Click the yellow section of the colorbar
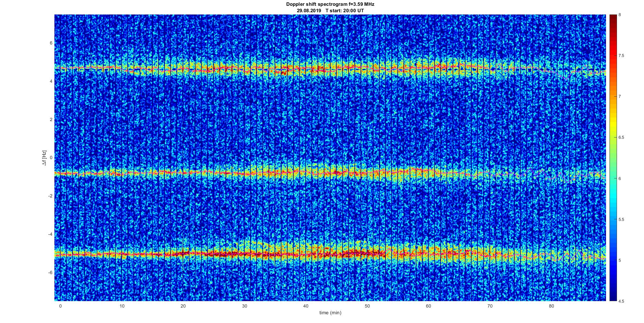 (x=613, y=124)
